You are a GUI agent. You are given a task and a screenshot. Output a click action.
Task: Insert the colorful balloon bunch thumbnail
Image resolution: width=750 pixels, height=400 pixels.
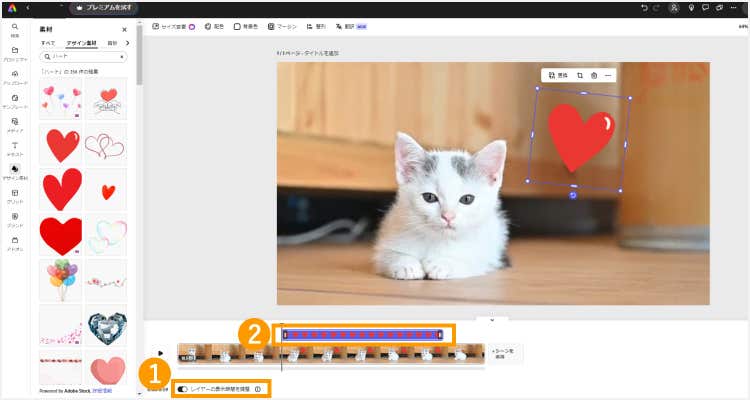tap(61, 279)
